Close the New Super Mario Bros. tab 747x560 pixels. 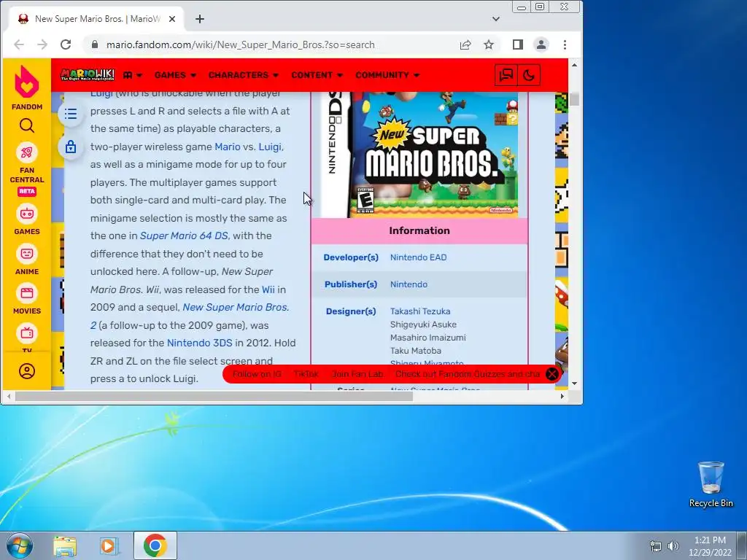tap(172, 19)
